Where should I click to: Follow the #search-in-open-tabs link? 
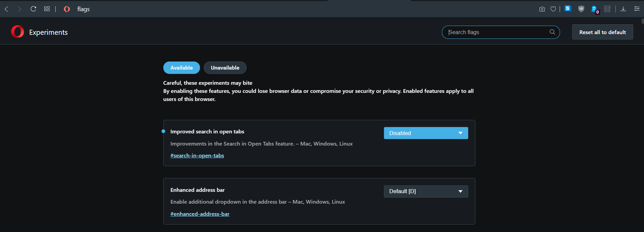[197, 156]
